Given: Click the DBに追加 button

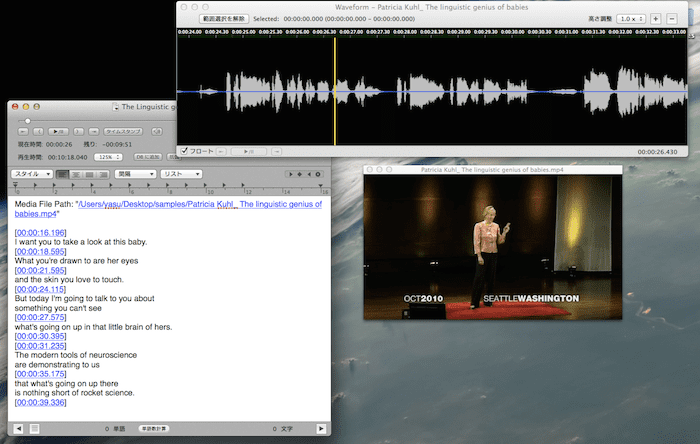Looking at the screenshot, I should point(148,157).
